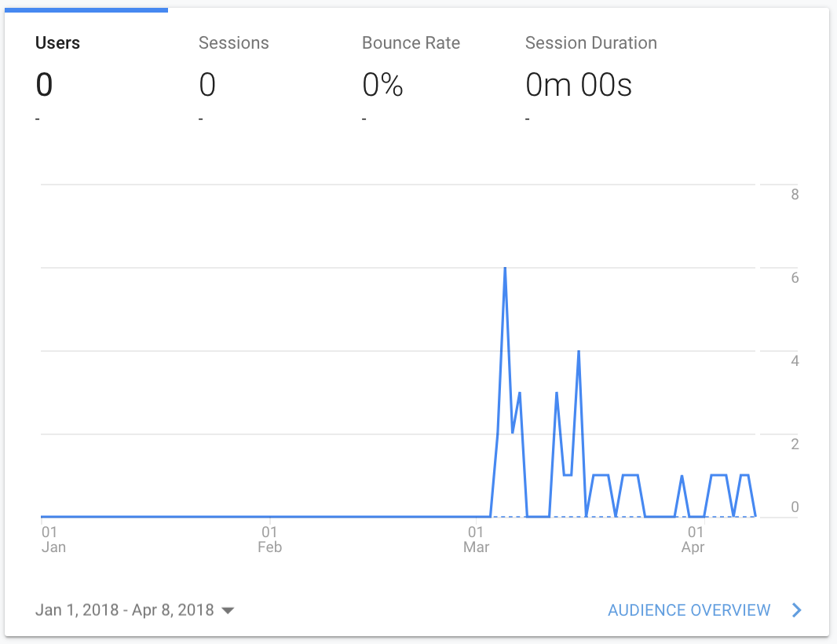Open the Audience Overview report link

click(689, 609)
